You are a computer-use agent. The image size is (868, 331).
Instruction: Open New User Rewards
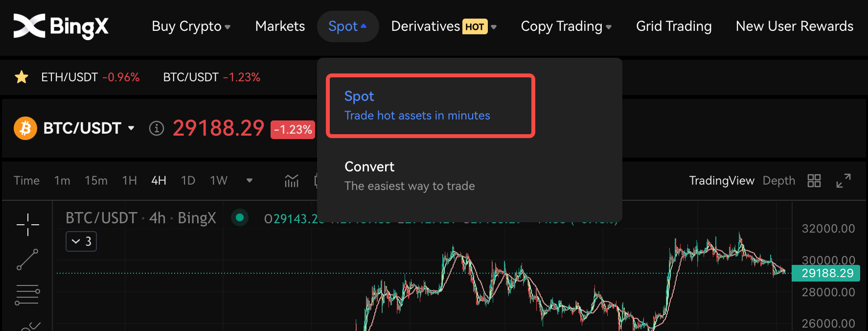[794, 26]
